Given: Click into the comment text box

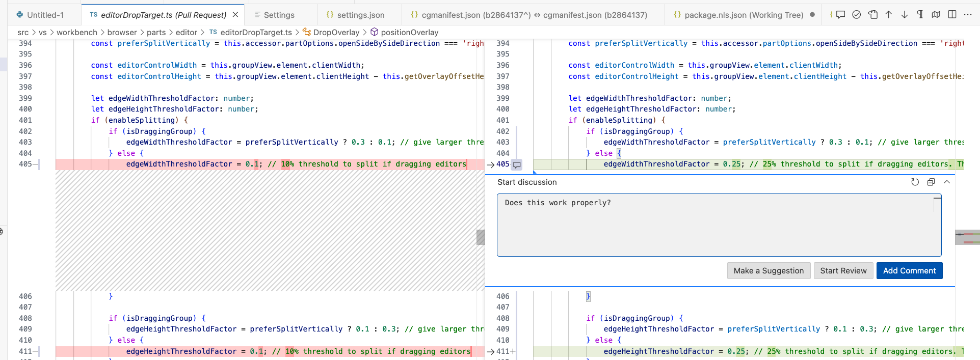Looking at the screenshot, I should 719,225.
